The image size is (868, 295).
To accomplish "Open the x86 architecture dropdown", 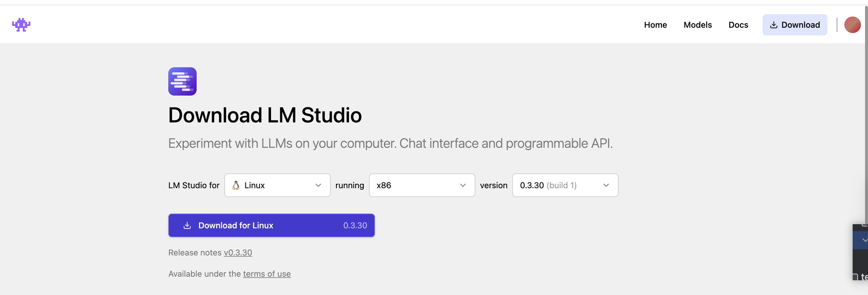I will [x=422, y=185].
